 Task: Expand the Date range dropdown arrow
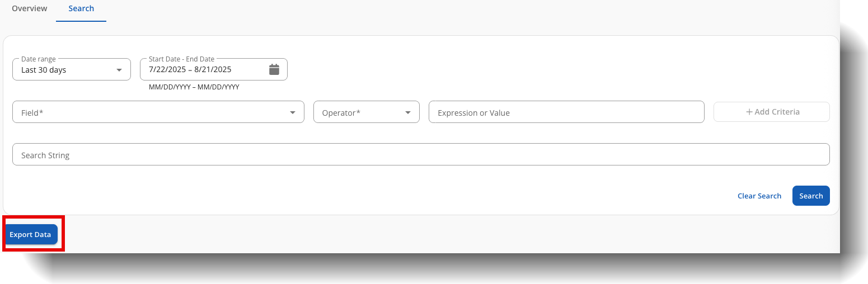119,70
